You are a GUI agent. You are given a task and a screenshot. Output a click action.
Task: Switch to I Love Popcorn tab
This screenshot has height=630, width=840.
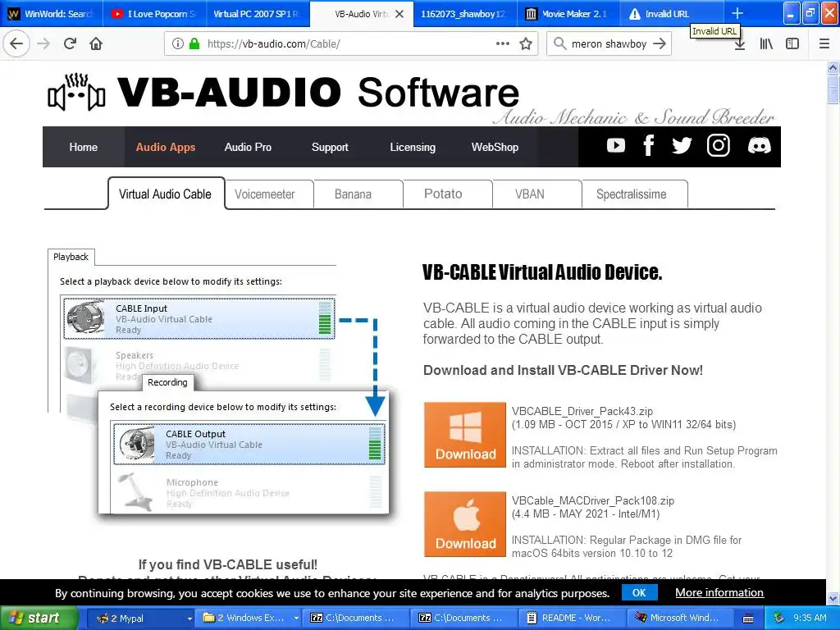coord(153,14)
